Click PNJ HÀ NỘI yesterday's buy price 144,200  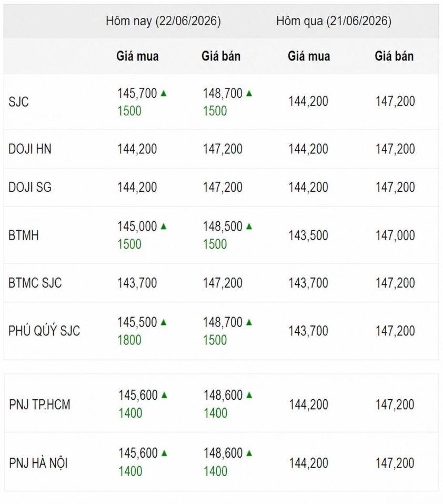tap(308, 463)
